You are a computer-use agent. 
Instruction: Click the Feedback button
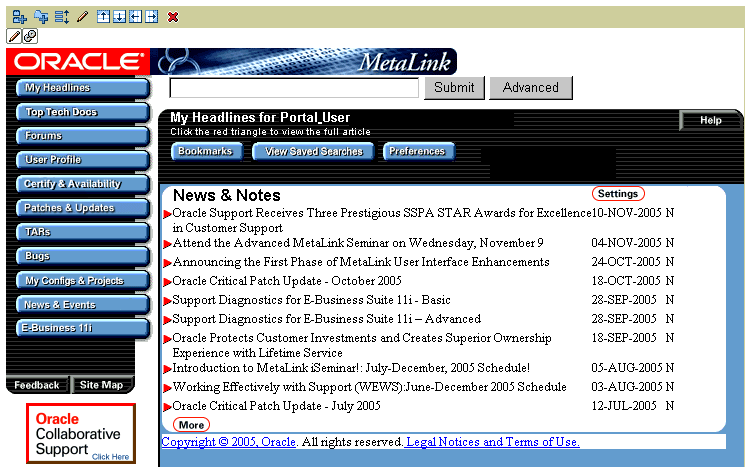click(x=37, y=385)
